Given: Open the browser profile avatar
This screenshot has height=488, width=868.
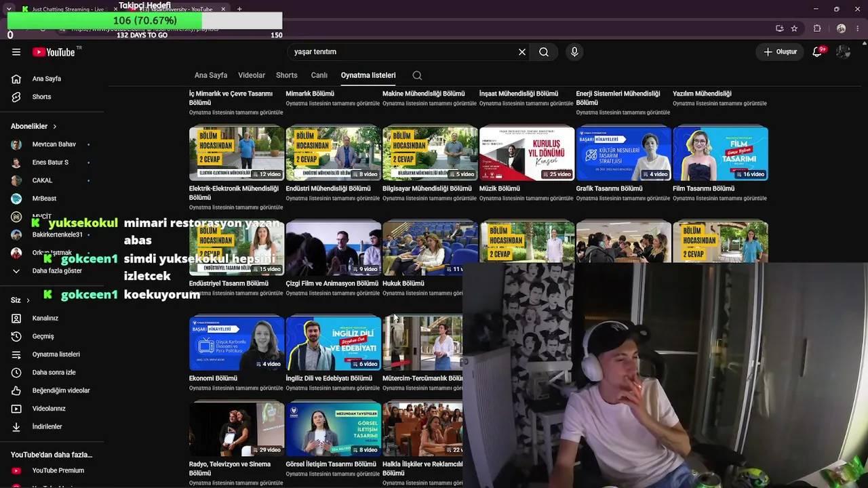Looking at the screenshot, I should tap(841, 28).
